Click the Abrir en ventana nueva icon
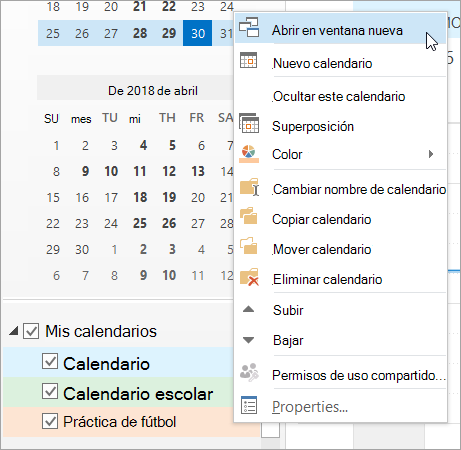 pos(249,27)
